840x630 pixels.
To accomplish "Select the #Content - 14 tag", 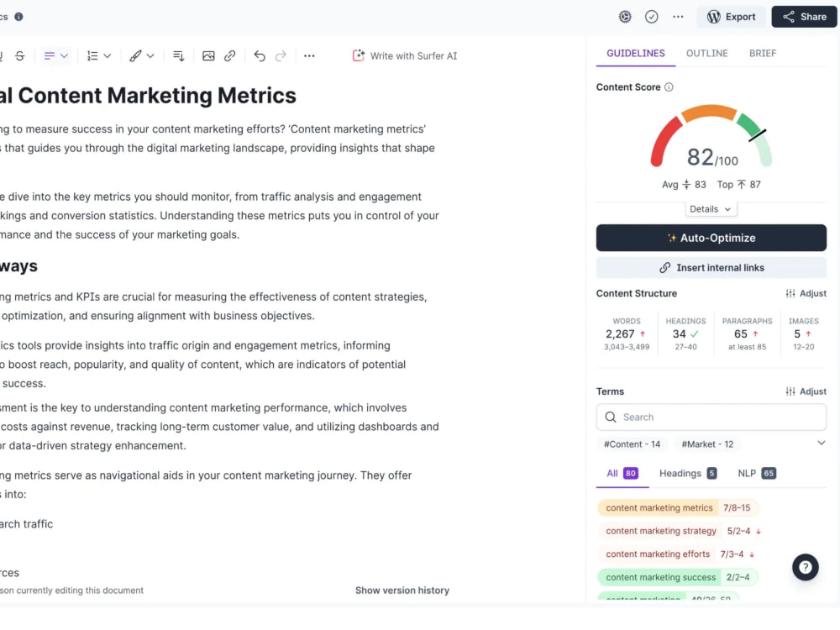I will pos(632,444).
